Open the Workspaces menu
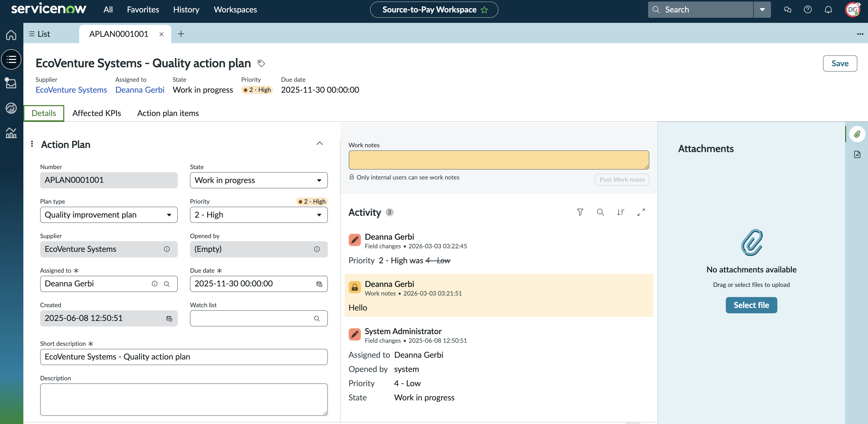The width and height of the screenshot is (868, 424). tap(235, 10)
